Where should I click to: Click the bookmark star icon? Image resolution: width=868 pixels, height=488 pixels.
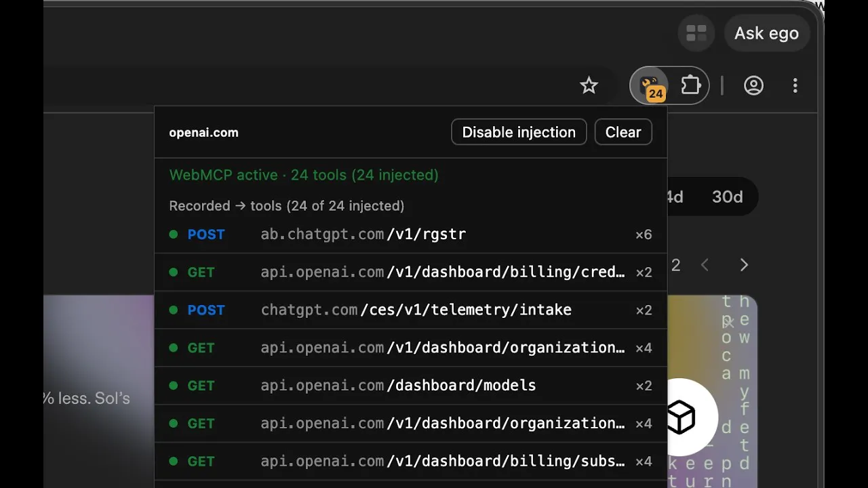coord(589,85)
